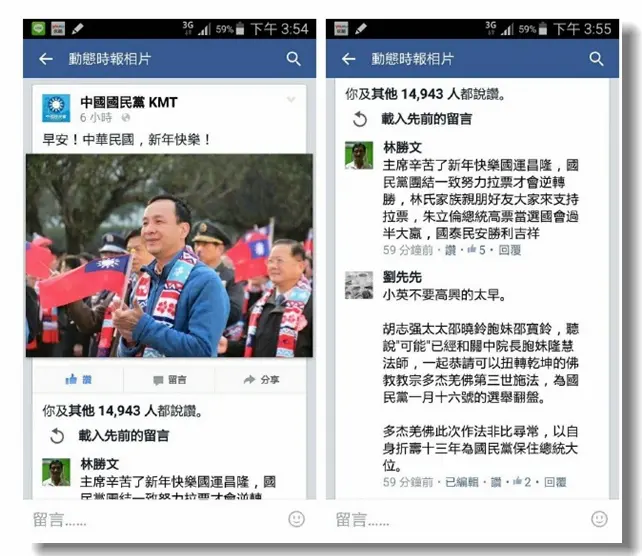Open search on the left screen header
Screen dimensions: 642x556
tap(294, 59)
